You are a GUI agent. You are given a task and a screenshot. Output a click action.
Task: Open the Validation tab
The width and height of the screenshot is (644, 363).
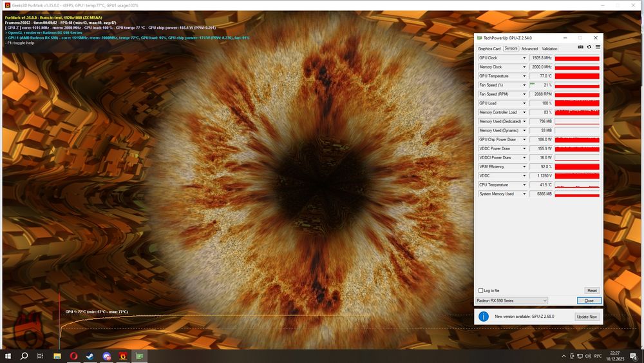coord(549,48)
